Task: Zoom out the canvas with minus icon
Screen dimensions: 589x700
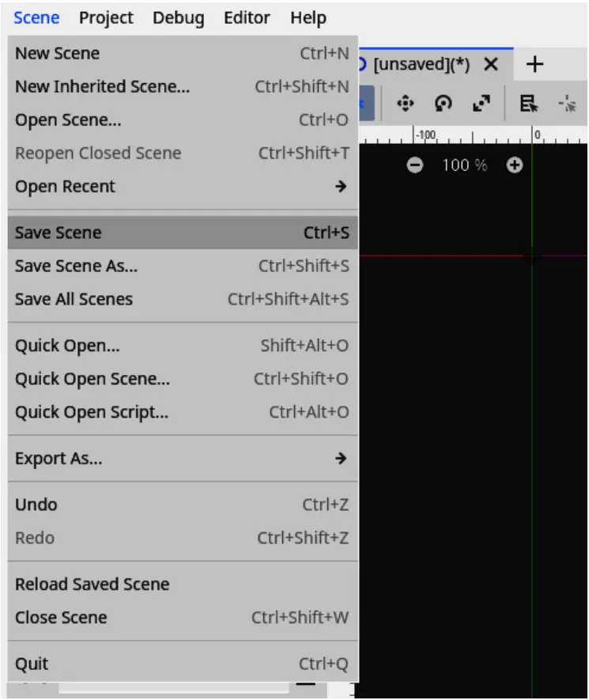Action: [x=415, y=165]
